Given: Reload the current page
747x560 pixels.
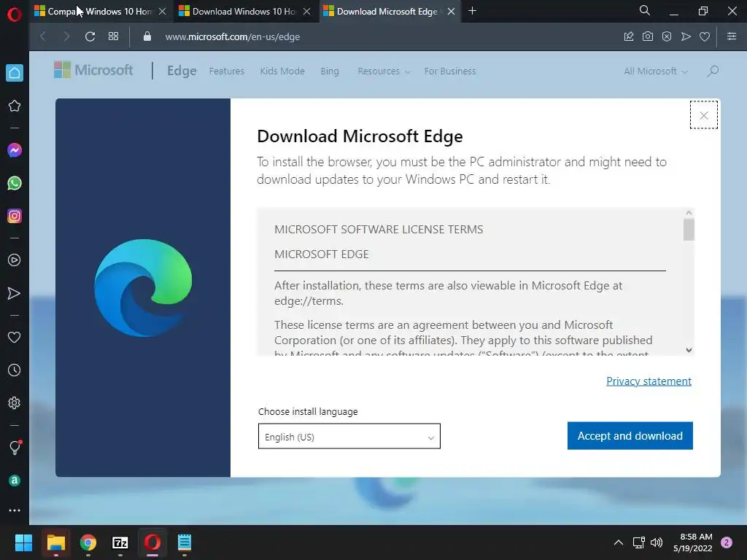Looking at the screenshot, I should [90, 36].
